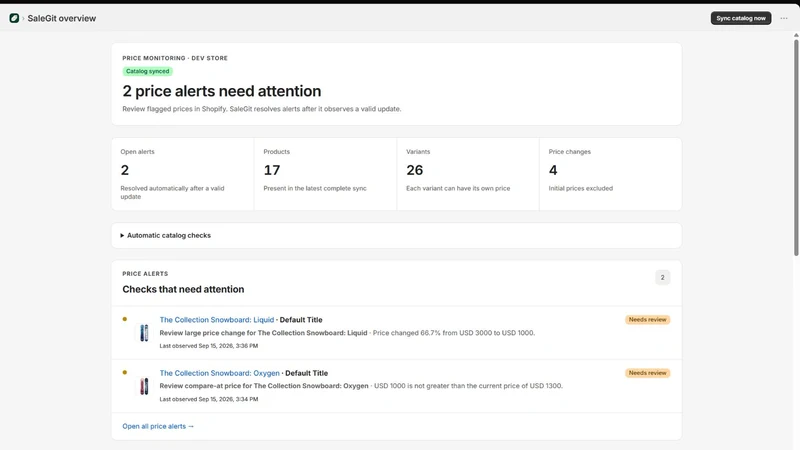This screenshot has width=800, height=450.
Task: Click text Present in the latest complete sync
Action: coord(315,188)
